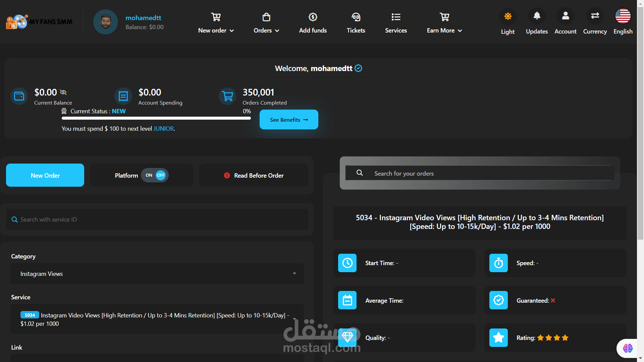This screenshot has height=362, width=644.
Task: Click the mohamedtt profile avatar
Action: pos(106,22)
